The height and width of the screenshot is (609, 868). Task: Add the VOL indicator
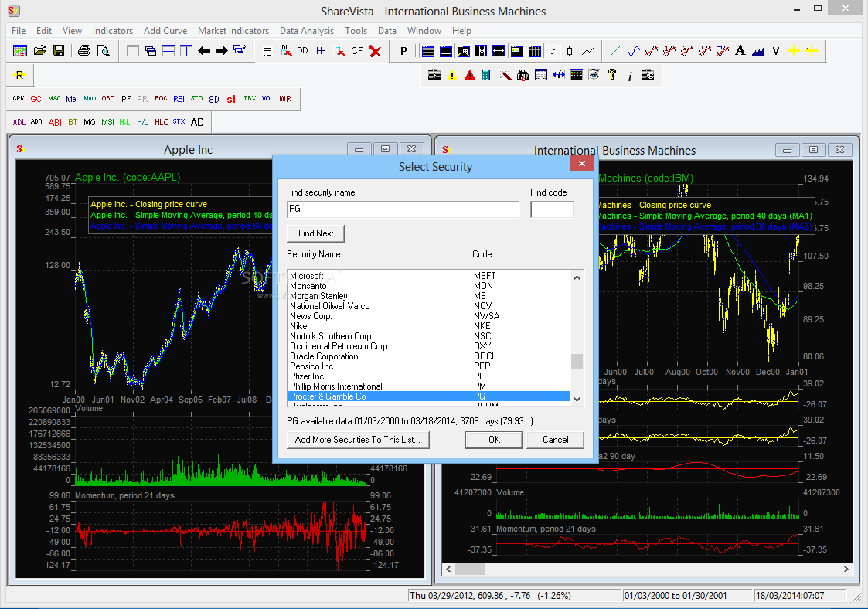pos(267,99)
